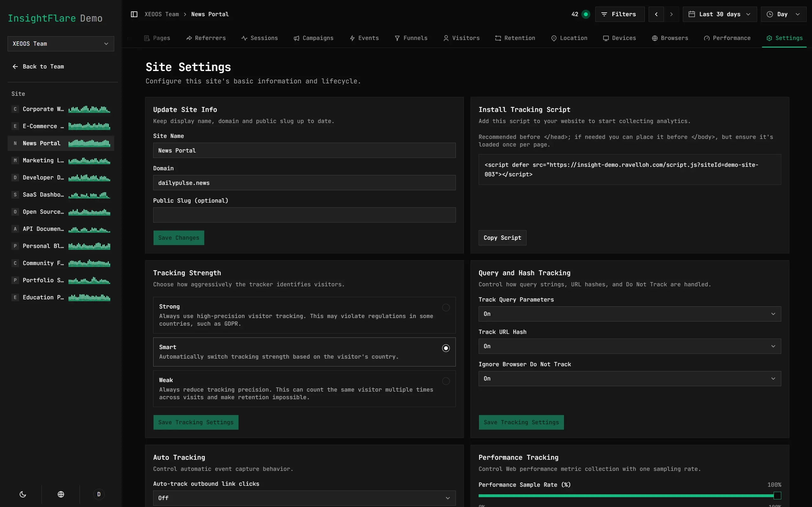The image size is (812, 507).
Task: Click Back to Team link
Action: pyautogui.click(x=38, y=66)
